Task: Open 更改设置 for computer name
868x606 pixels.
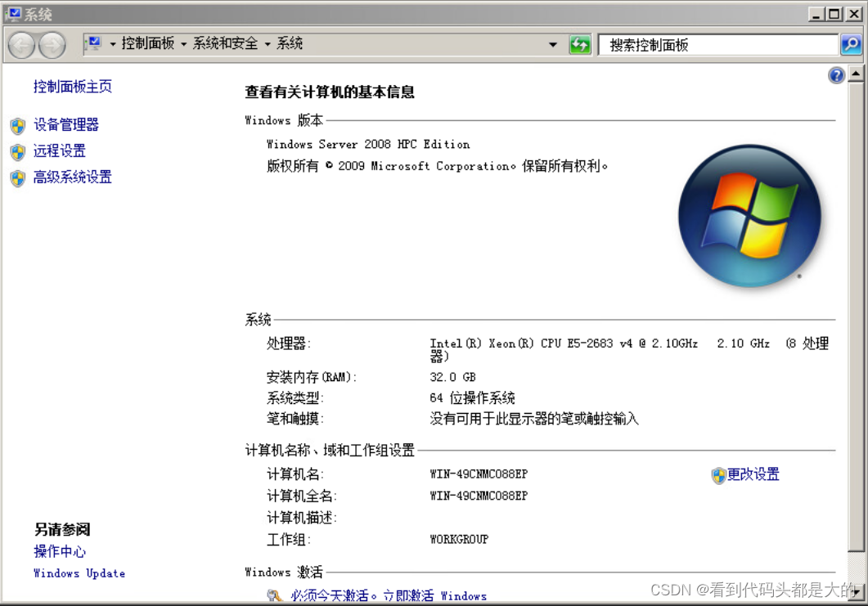Action: (753, 474)
